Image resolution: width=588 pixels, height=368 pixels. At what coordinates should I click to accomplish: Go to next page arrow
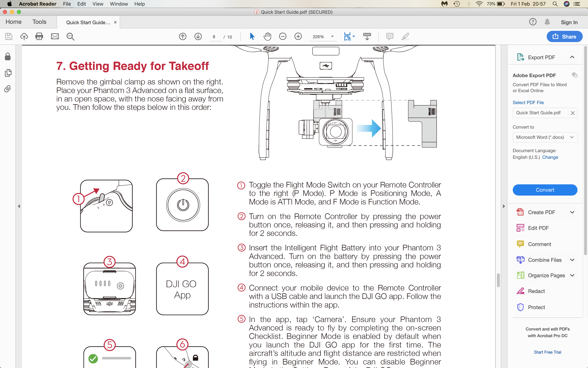click(x=198, y=36)
